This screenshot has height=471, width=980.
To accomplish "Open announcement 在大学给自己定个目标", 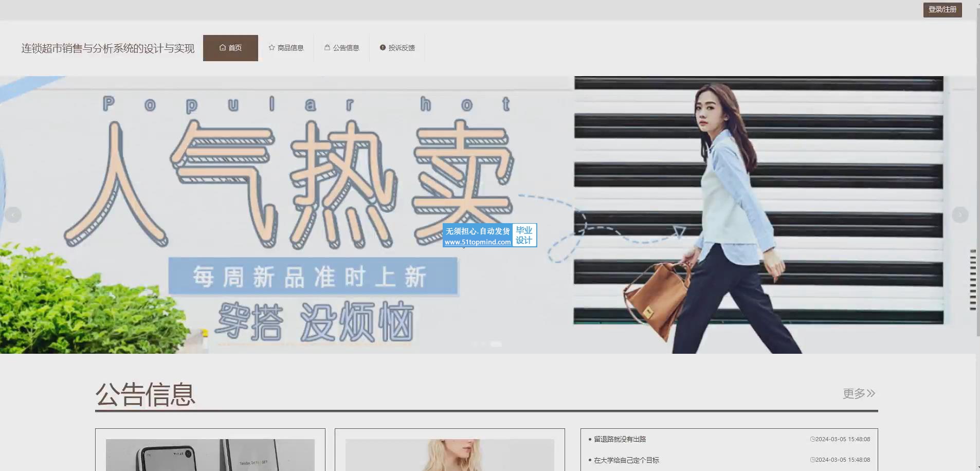I will click(626, 460).
